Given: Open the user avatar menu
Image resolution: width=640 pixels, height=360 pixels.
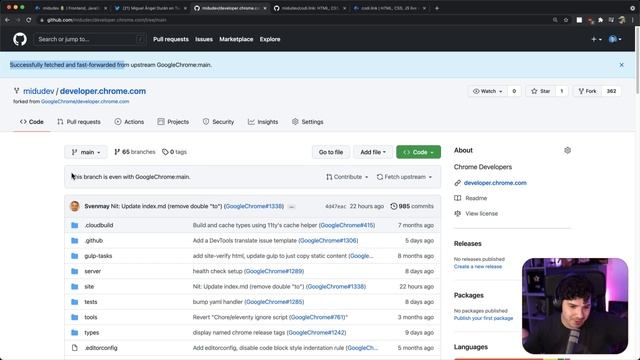Looking at the screenshot, I should [615, 39].
